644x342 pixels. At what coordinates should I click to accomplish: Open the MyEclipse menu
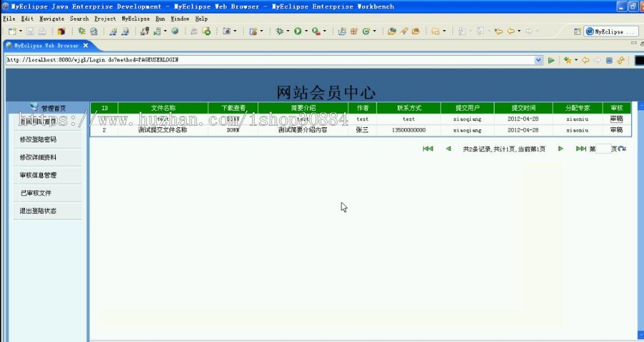pos(135,19)
